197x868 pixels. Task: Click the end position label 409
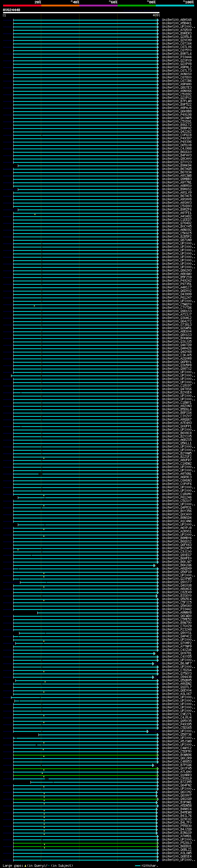(155, 15)
